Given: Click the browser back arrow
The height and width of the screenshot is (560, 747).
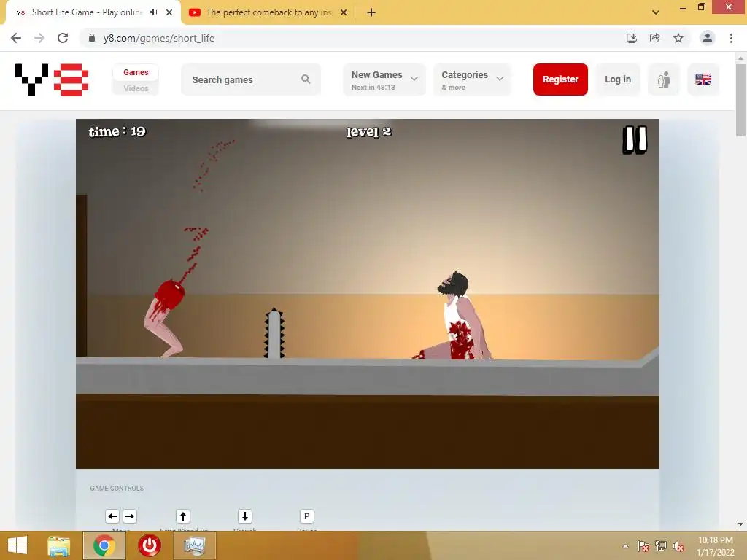Looking at the screenshot, I should 16,38.
